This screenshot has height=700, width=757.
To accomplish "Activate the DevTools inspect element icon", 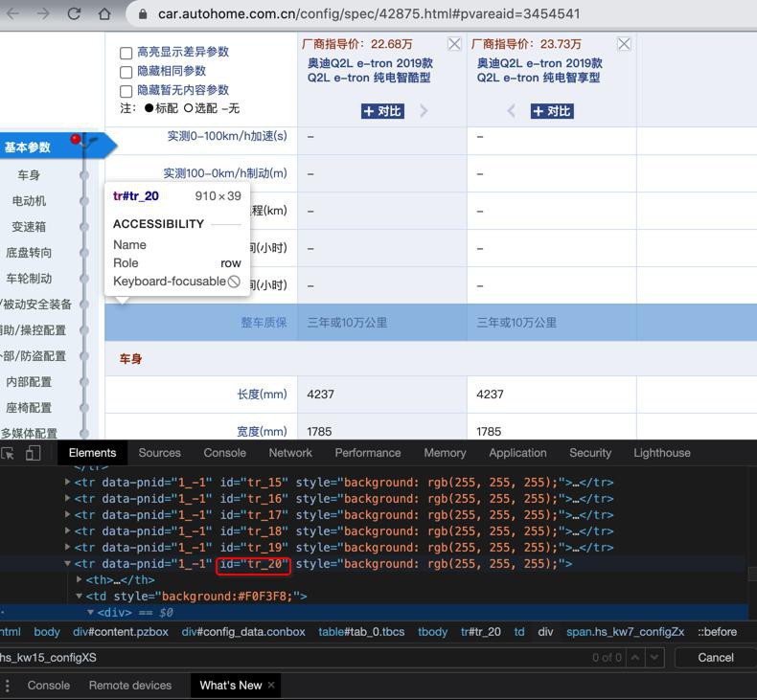I will click(x=8, y=453).
